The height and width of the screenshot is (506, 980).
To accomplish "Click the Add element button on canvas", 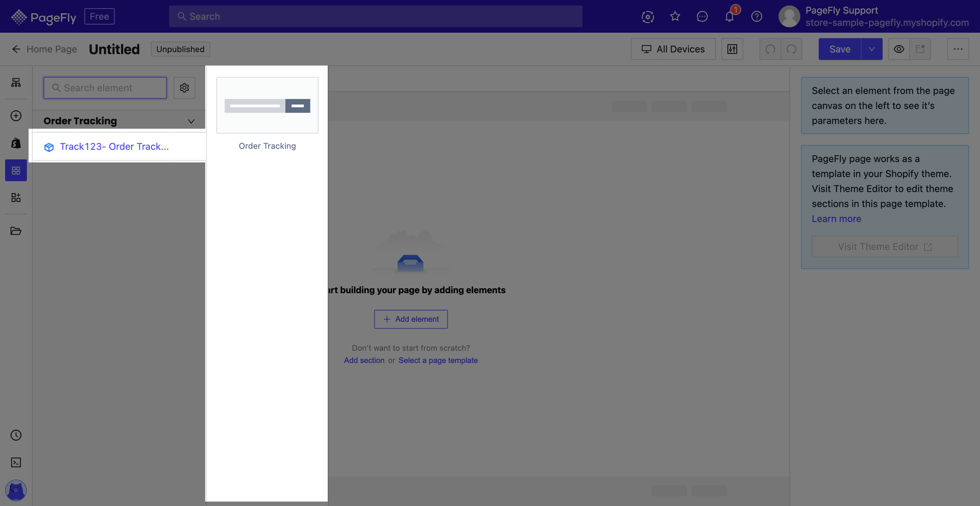I will tap(411, 319).
